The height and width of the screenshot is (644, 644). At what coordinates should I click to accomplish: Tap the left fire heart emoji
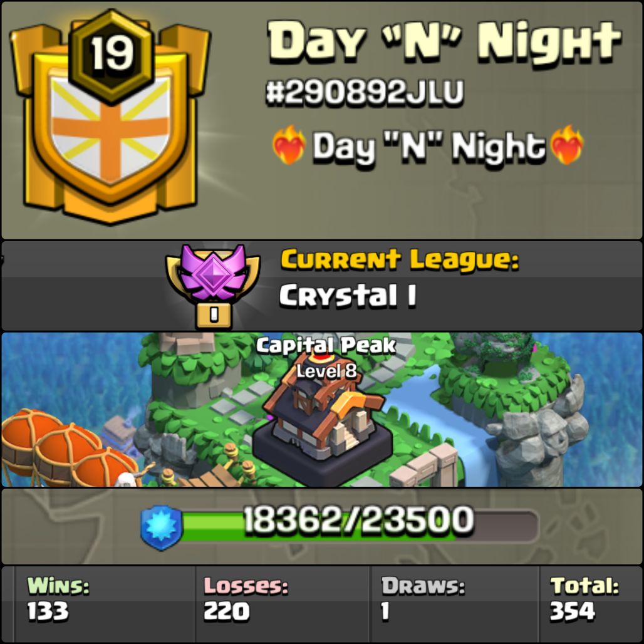click(x=289, y=145)
